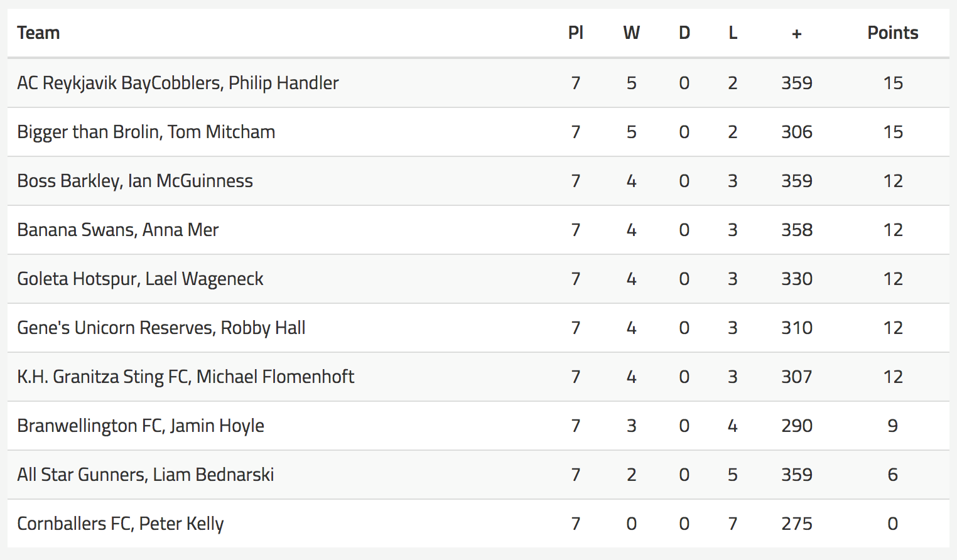The width and height of the screenshot is (957, 560).
Task: Select the Pl column header
Action: 575,33
